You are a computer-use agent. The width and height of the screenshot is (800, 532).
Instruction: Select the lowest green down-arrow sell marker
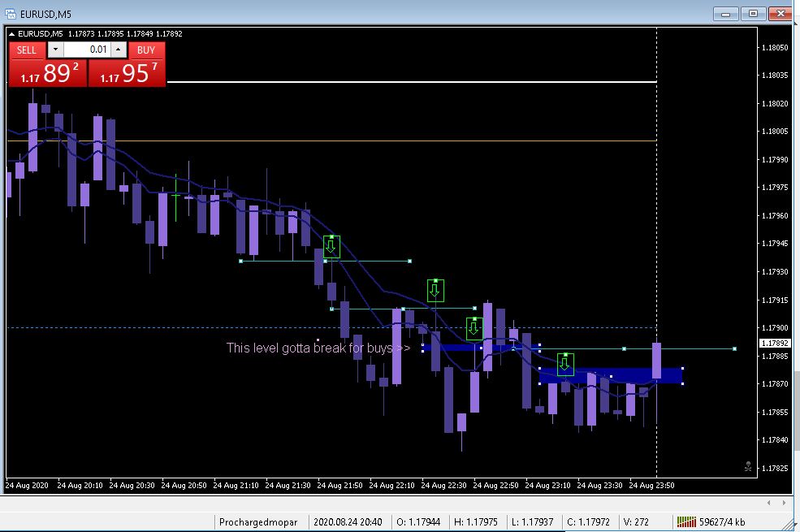(564, 364)
